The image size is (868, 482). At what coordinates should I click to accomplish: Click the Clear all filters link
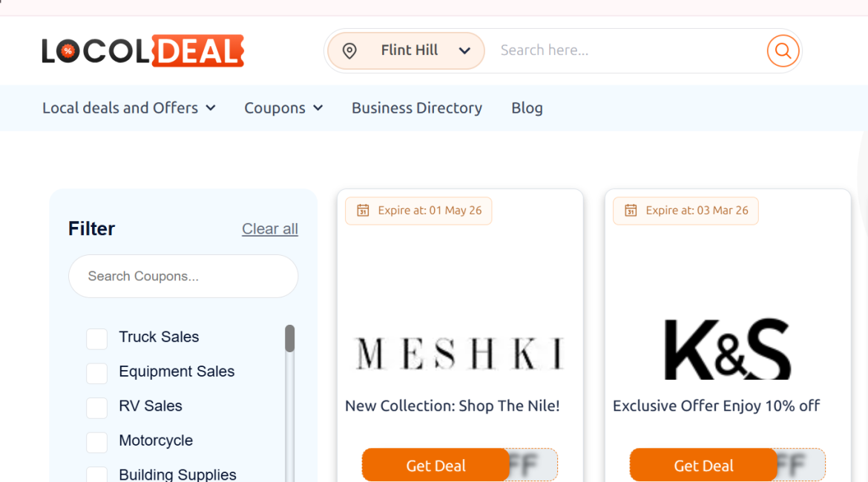pos(269,228)
